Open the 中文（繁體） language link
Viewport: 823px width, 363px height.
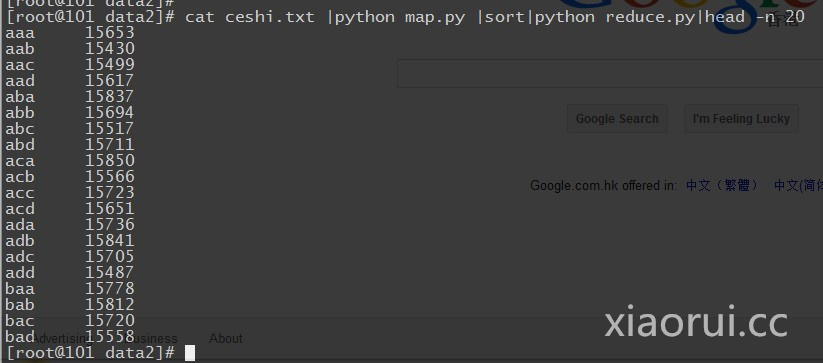723,185
